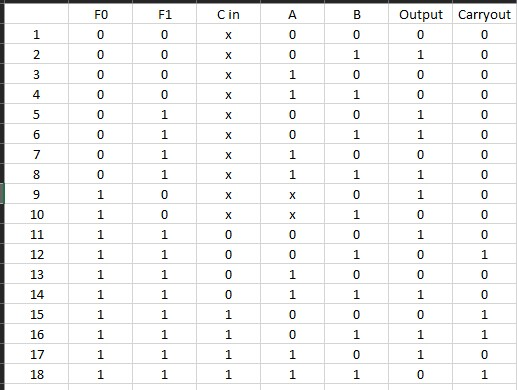Click the B cell in row 14
Image resolution: width=517 pixels, height=390 pixels.
[x=356, y=294]
